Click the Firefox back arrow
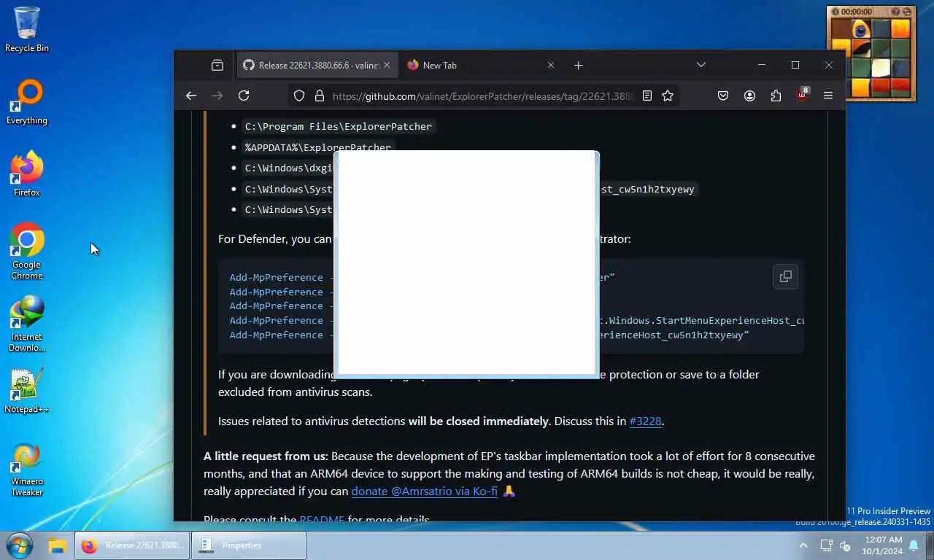 click(x=191, y=96)
